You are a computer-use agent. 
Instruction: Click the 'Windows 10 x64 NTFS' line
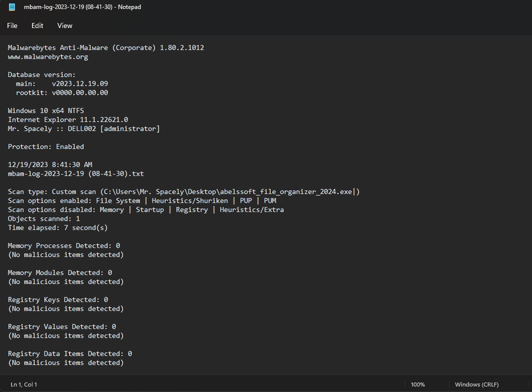click(x=46, y=110)
